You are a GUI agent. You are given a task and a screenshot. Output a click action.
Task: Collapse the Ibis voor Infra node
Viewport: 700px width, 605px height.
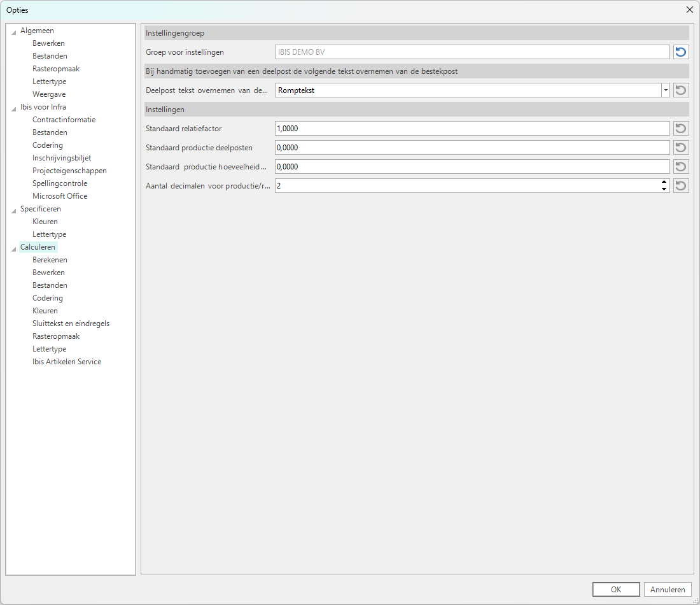click(x=14, y=108)
